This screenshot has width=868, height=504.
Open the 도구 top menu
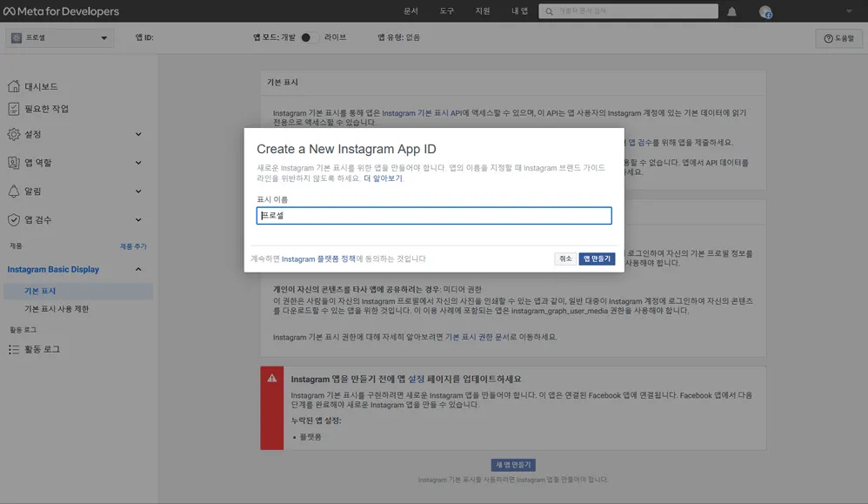[x=447, y=11]
